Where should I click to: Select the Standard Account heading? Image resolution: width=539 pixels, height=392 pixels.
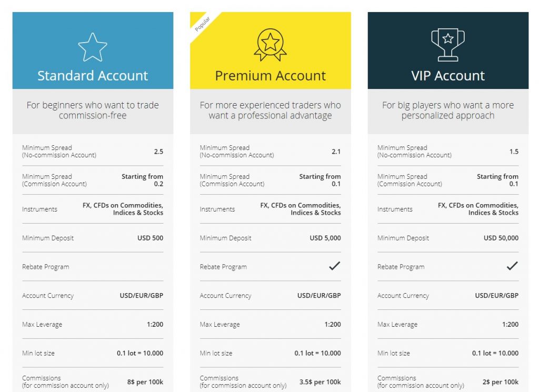93,76
